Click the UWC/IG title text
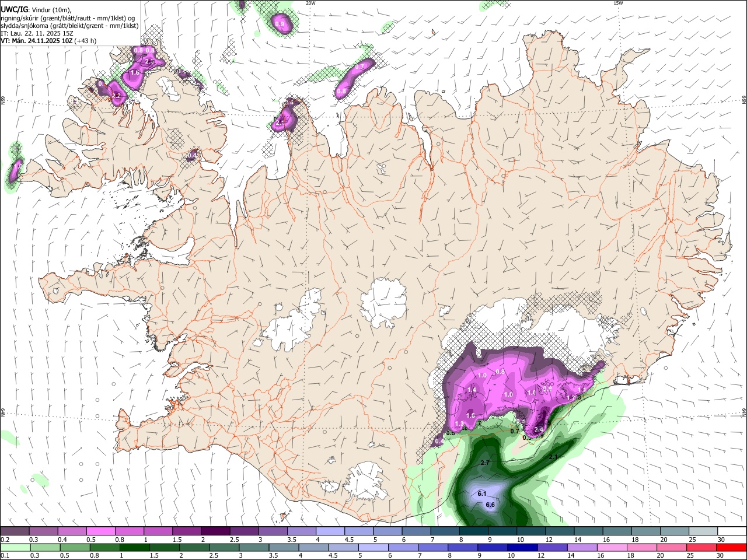Image resolution: width=747 pixels, height=560 pixels. [14, 9]
